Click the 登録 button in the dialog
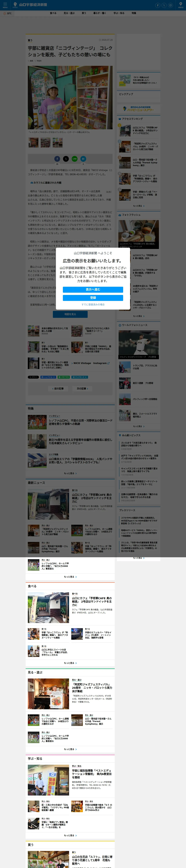 pos(93,298)
